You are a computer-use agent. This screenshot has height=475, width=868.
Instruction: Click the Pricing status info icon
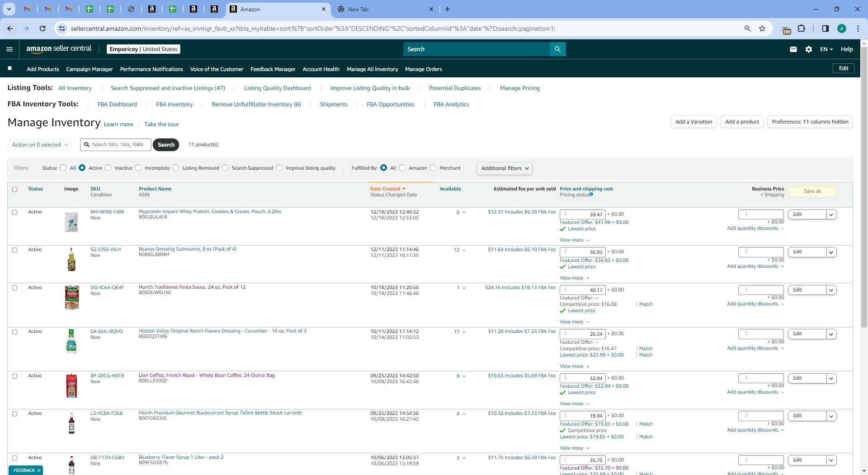pos(591,195)
